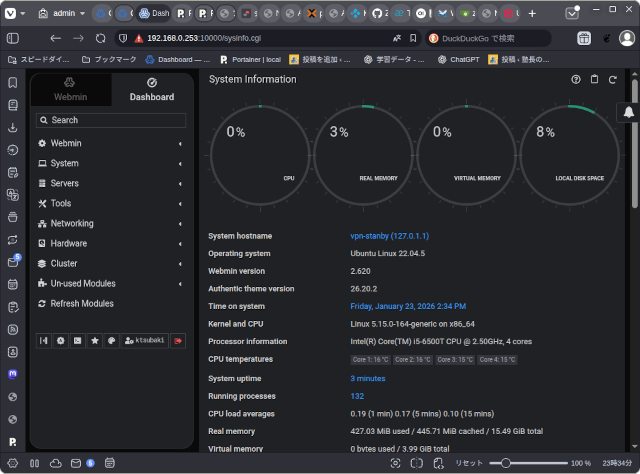Open the notifications bell icon
The height and width of the screenshot is (474, 640).
pos(630,113)
